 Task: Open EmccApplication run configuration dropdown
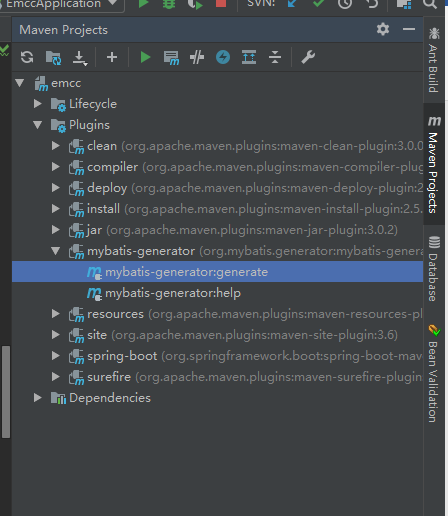62,4
